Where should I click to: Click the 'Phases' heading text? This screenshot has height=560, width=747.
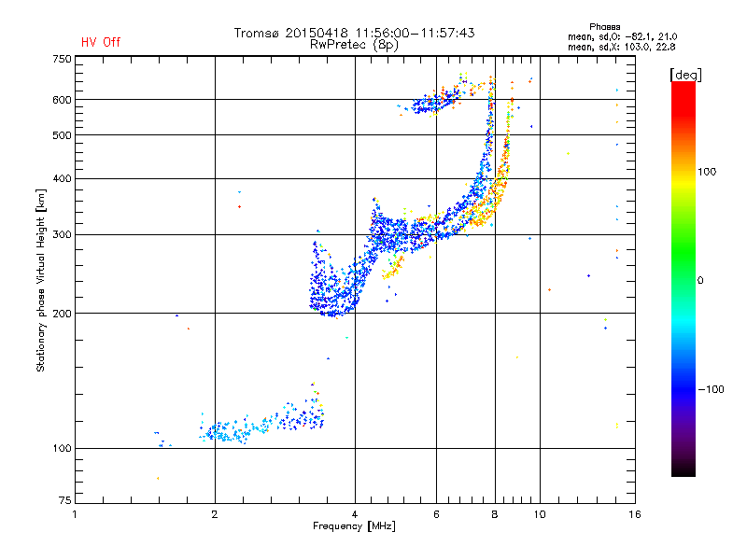click(x=604, y=27)
